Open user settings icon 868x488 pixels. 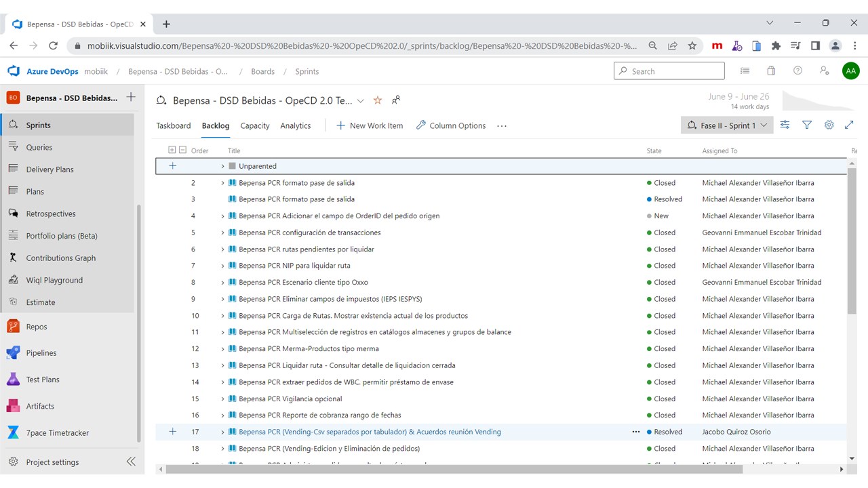(x=824, y=70)
